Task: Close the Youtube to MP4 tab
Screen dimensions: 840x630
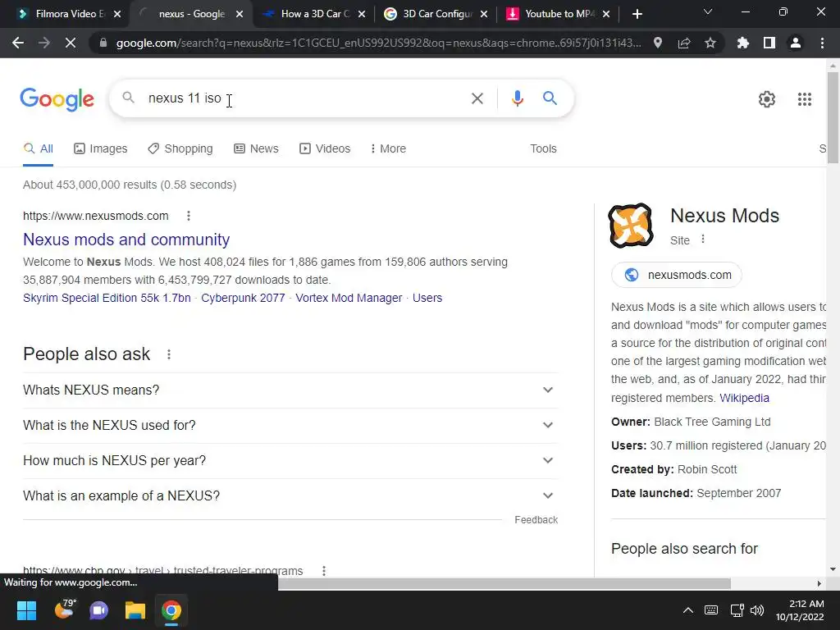Action: point(606,14)
